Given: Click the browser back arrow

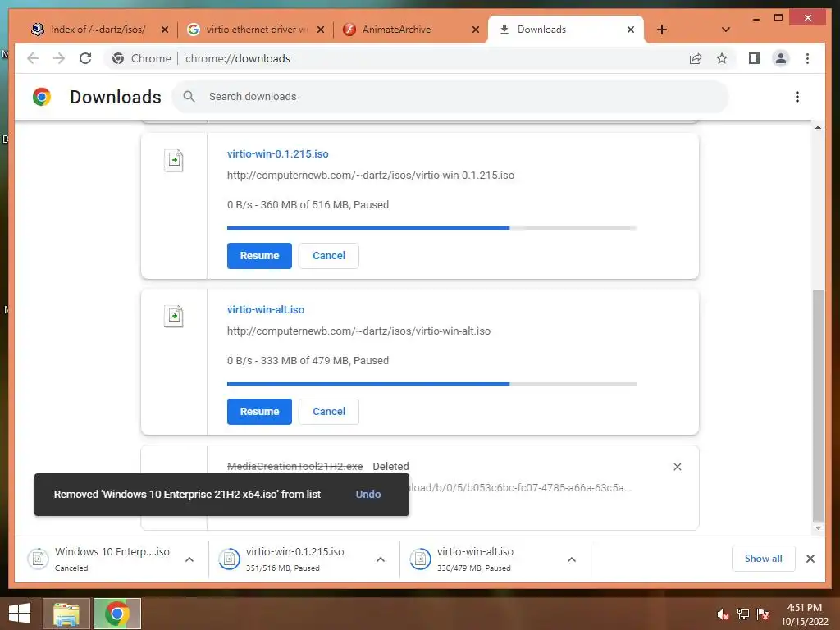Looking at the screenshot, I should point(33,58).
